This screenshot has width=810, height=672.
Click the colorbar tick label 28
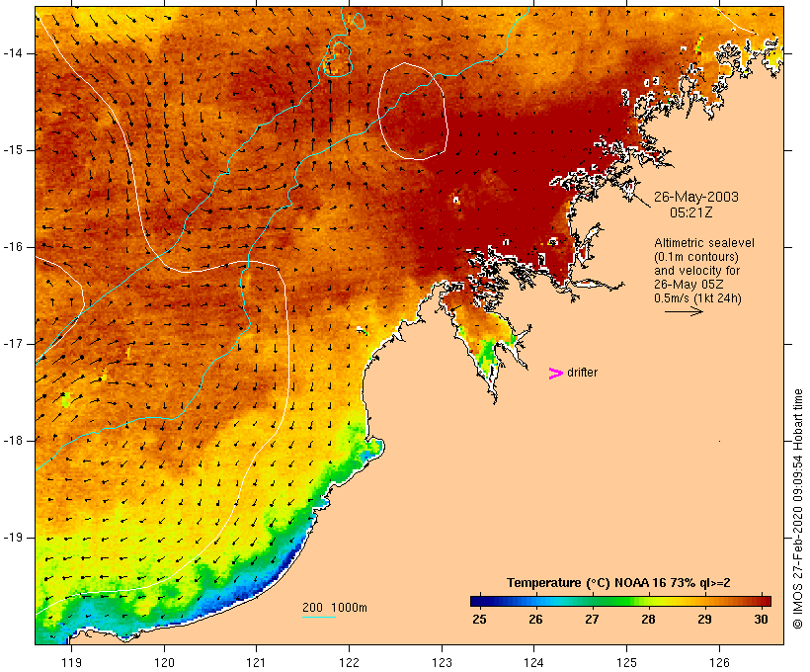648,619
